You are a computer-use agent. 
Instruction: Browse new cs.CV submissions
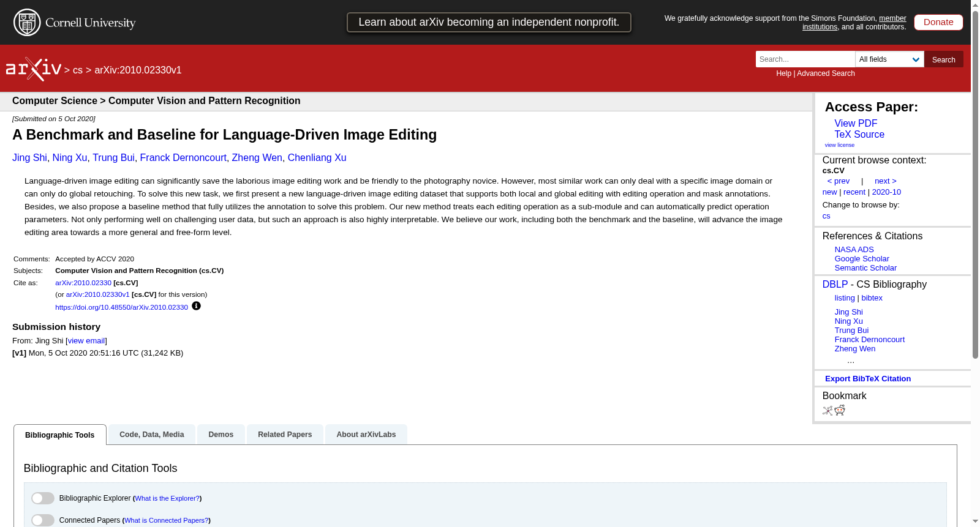(x=829, y=192)
